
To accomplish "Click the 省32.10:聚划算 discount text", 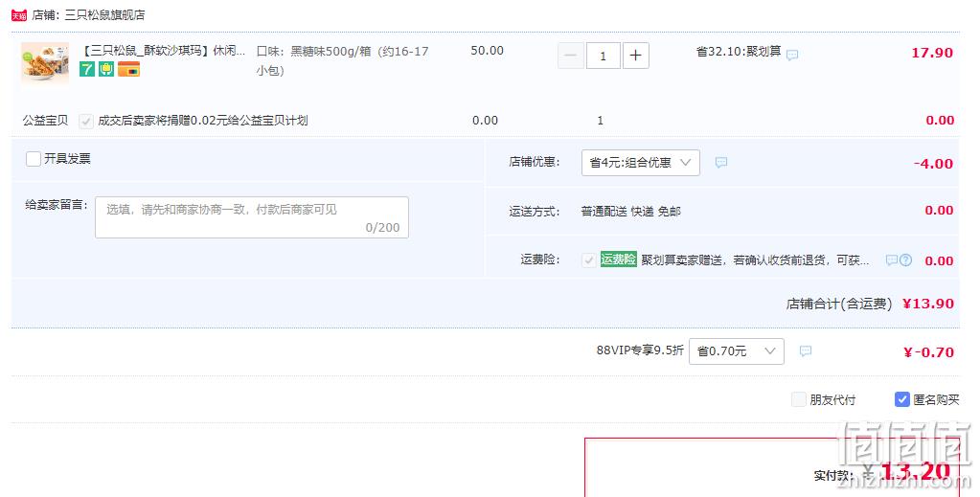I will click(x=739, y=52).
